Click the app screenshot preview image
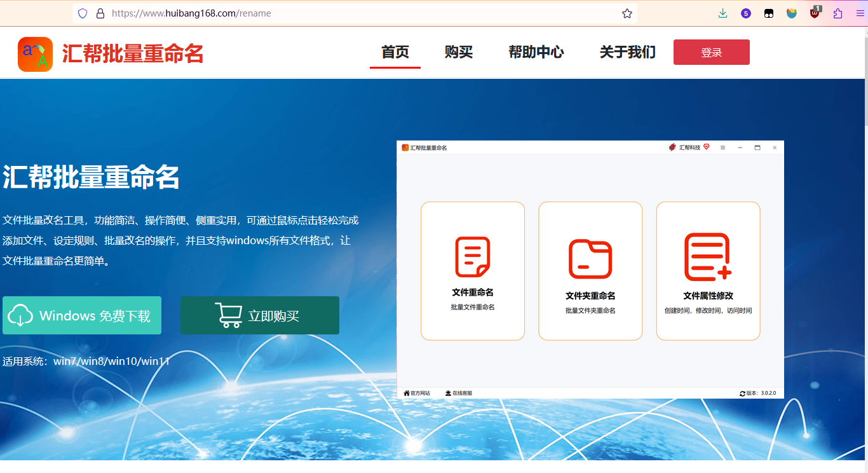The width and height of the screenshot is (868, 473). (x=590, y=270)
